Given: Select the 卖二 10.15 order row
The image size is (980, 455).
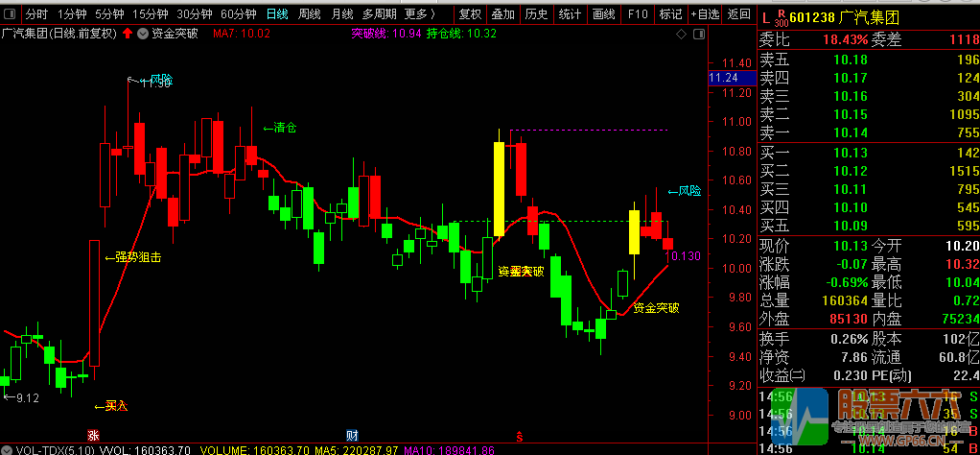Looking at the screenshot, I should point(869,114).
